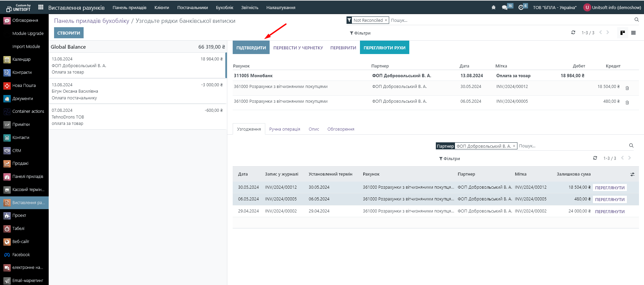
Task: Open the activities clock icon
Action: 521,7
